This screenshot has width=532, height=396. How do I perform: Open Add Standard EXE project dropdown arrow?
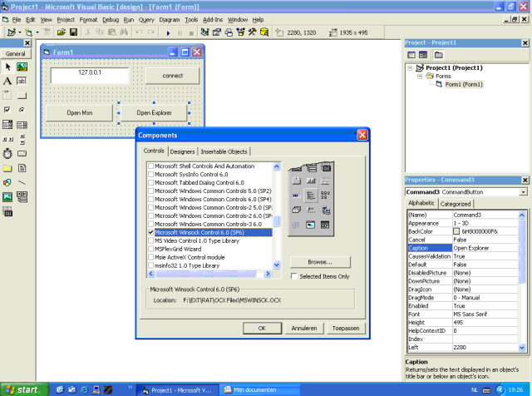click(x=20, y=32)
